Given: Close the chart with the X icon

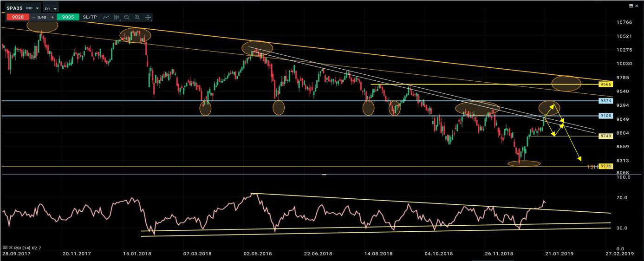Looking at the screenshot, I should click(637, 6).
